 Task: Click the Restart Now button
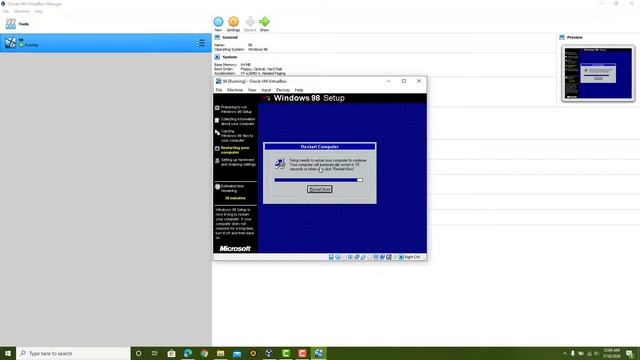pyautogui.click(x=320, y=189)
